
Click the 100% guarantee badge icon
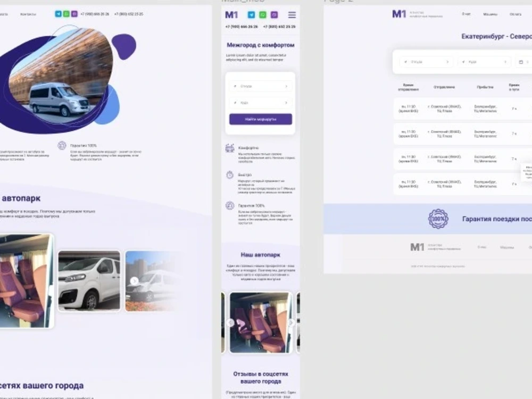[438, 219]
